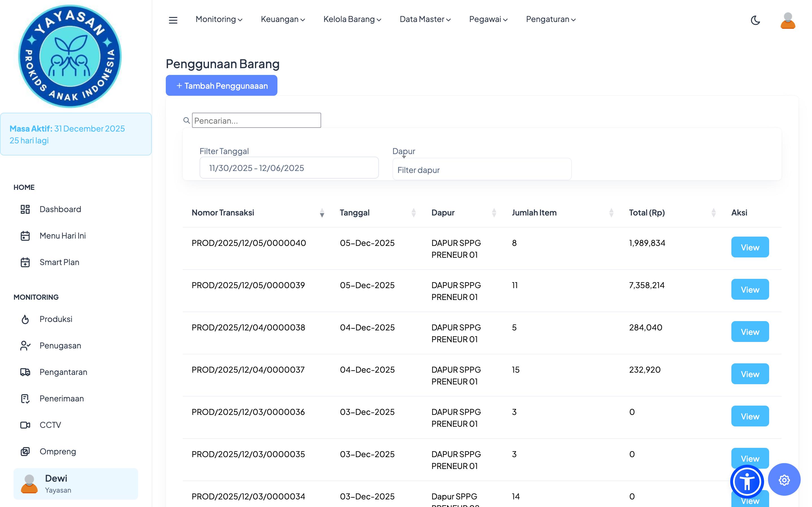Expand the Kelola Barang menu
This screenshot has height=507, width=812.
(352, 19)
